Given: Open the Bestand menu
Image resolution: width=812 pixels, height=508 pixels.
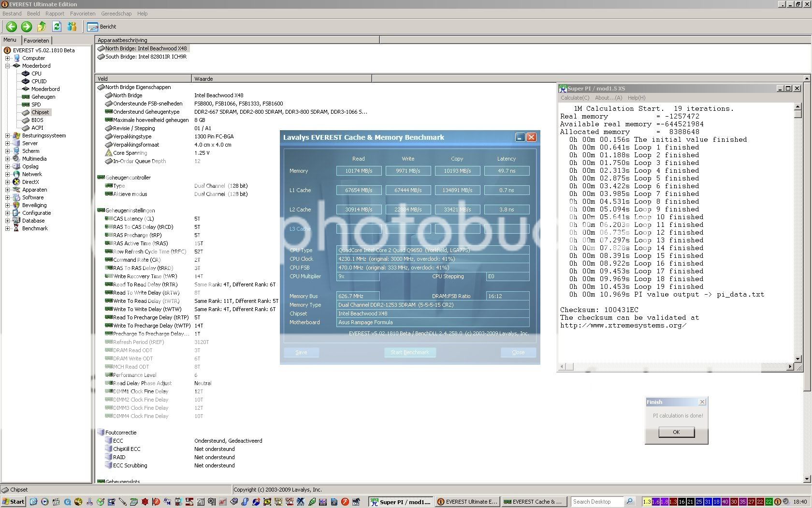Looking at the screenshot, I should pyautogui.click(x=12, y=14).
